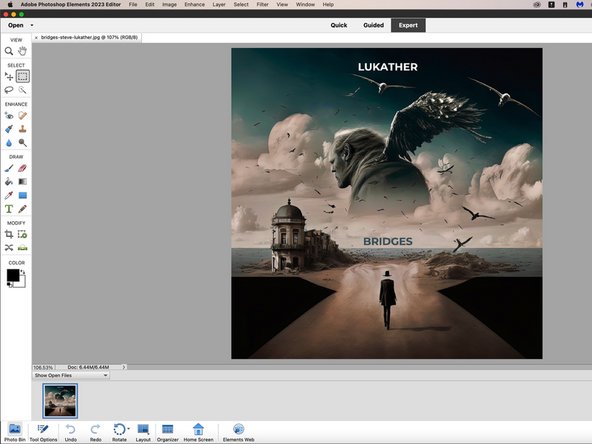Select the Blur tool
The width and height of the screenshot is (592, 444).
(9, 143)
